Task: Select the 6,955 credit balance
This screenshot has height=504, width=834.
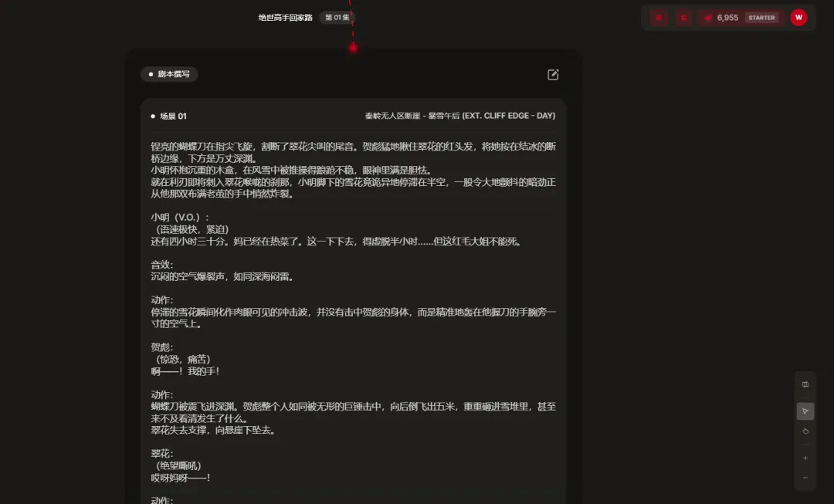Action: tap(727, 18)
